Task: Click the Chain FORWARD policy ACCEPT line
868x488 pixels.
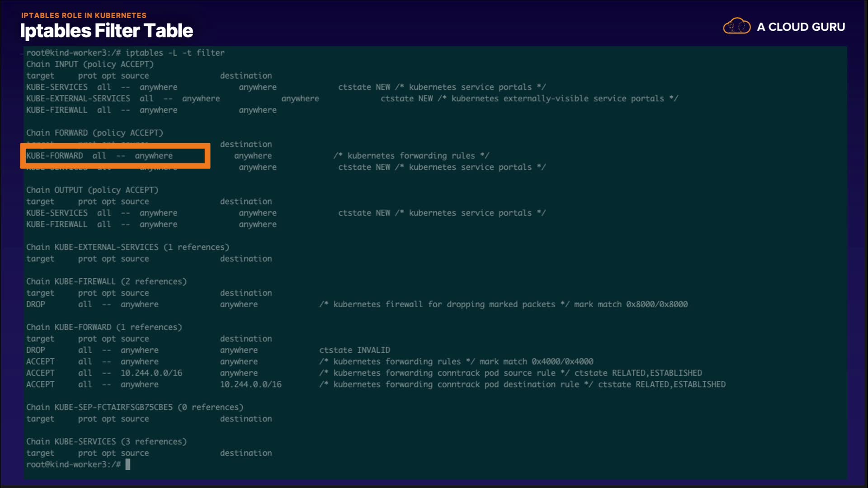Action: point(94,133)
